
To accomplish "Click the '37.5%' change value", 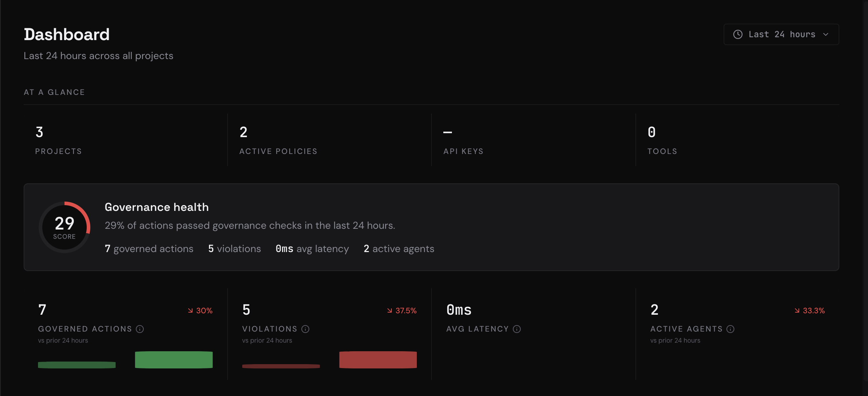I will click(406, 311).
